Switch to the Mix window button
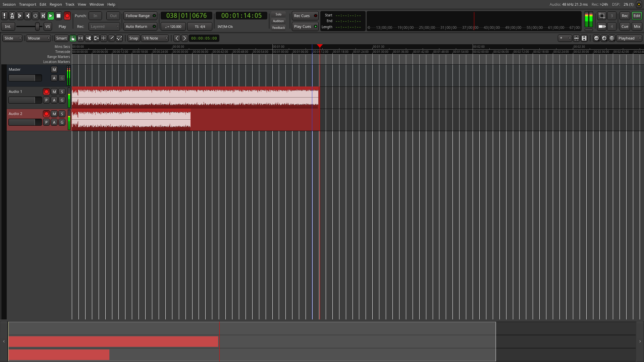 point(637,26)
